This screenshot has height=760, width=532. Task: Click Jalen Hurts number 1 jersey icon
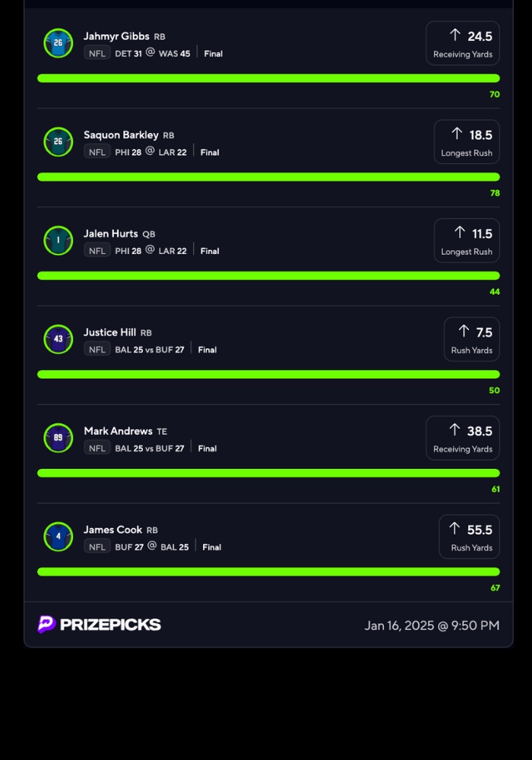(x=59, y=241)
